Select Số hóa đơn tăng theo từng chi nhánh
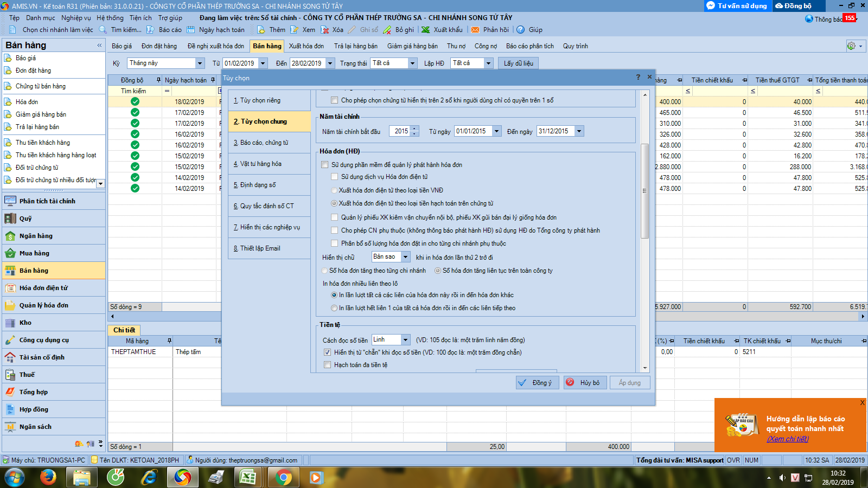 click(325, 271)
